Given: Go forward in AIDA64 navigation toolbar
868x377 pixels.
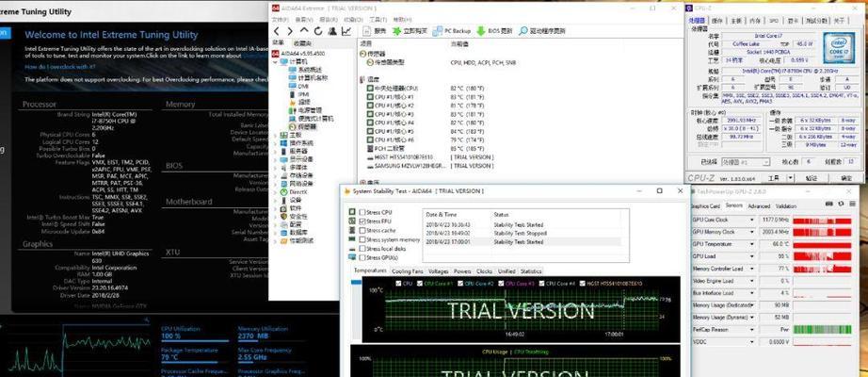Looking at the screenshot, I should coord(290,31).
